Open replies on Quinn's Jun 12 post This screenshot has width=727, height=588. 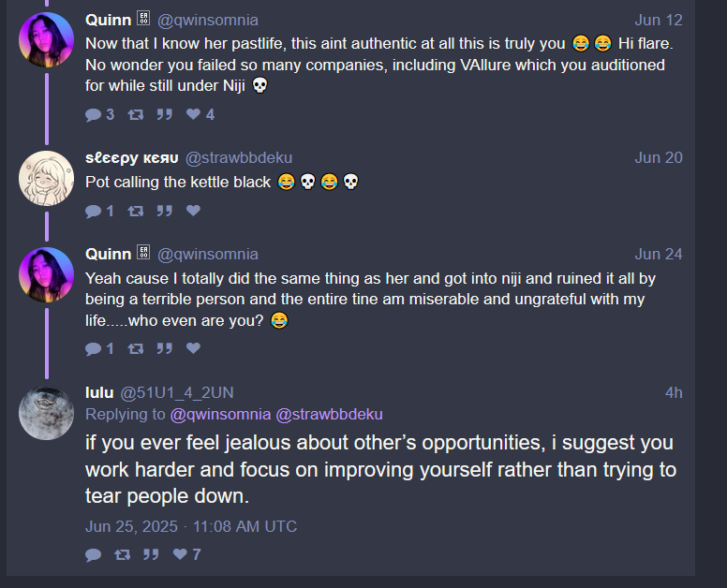click(99, 114)
